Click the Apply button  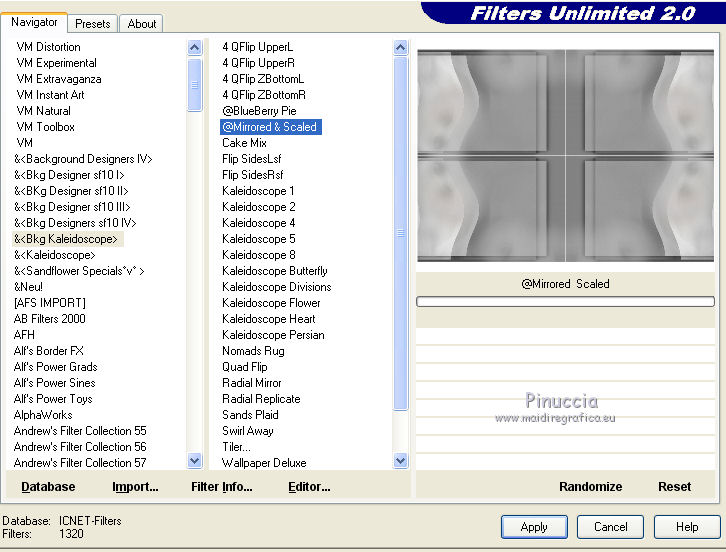(x=534, y=527)
